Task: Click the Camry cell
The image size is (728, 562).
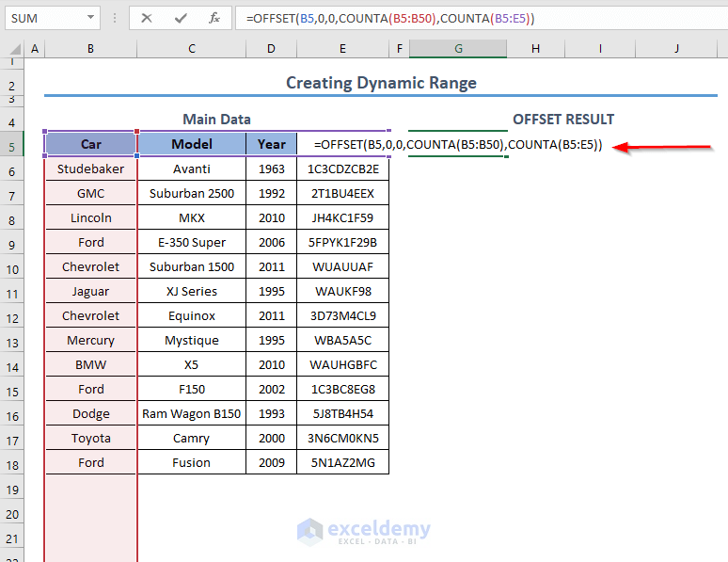Action: [192, 438]
